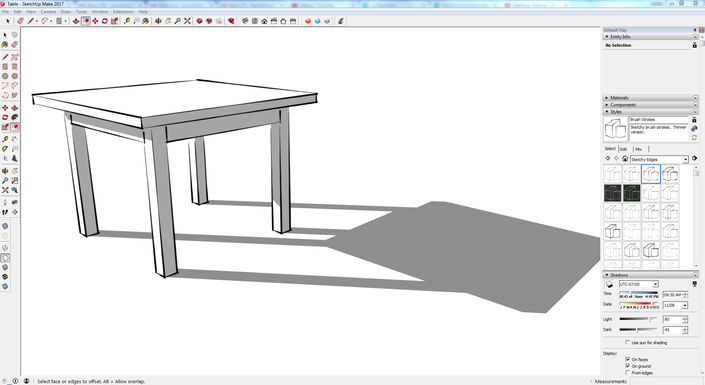Uncheck the On faces shadow option
The height and width of the screenshot is (385, 705).
628,359
